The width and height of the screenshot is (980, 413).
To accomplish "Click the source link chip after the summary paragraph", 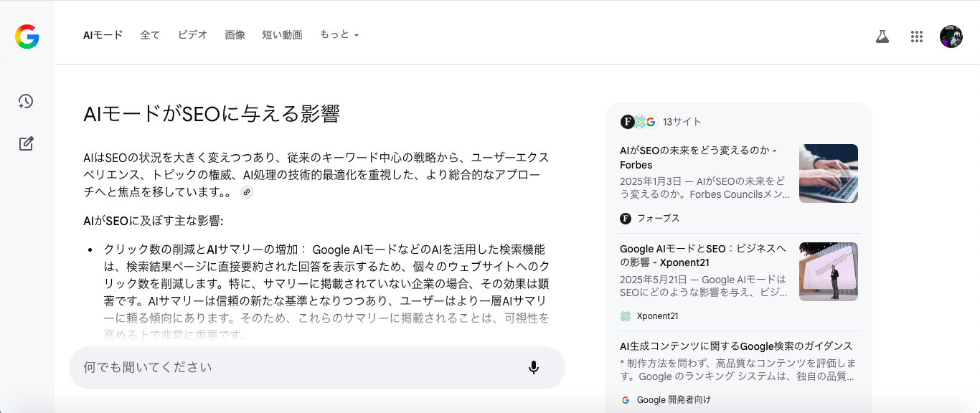I will [x=246, y=192].
